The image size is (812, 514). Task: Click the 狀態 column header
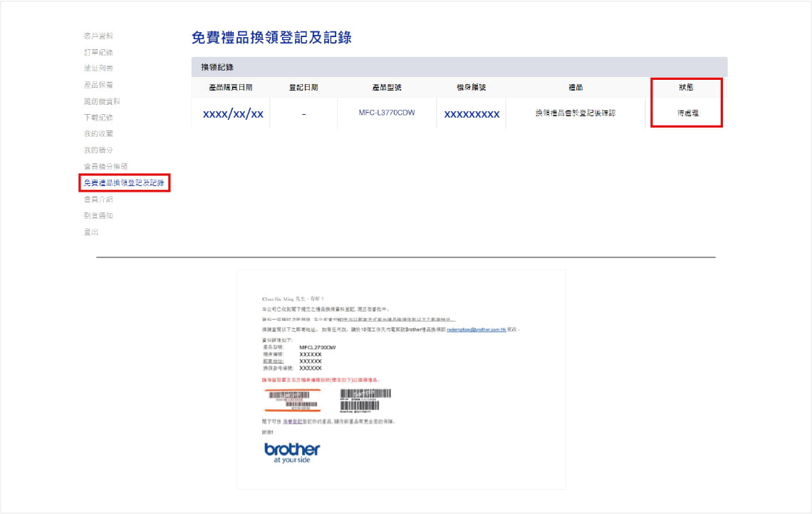687,88
